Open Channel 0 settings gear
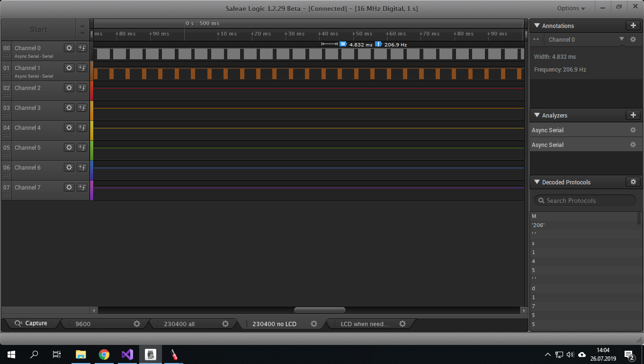Screen dimensions: 644x364 [x=69, y=48]
